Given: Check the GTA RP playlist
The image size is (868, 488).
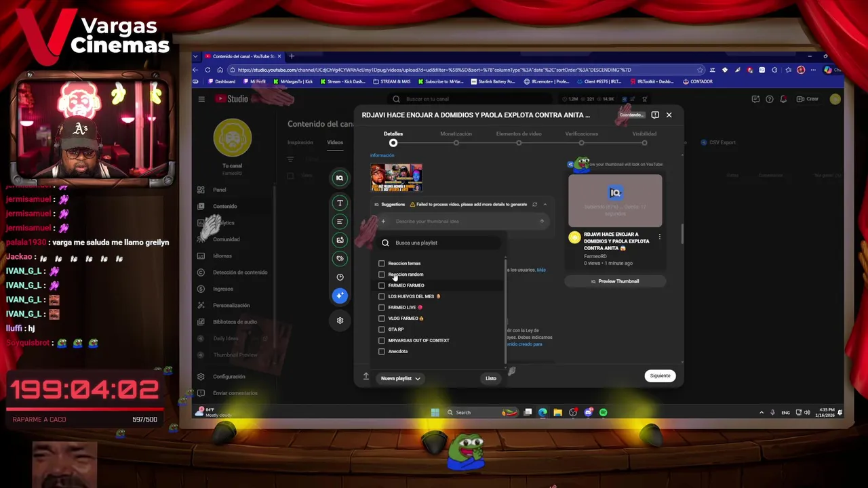Looking at the screenshot, I should [381, 329].
